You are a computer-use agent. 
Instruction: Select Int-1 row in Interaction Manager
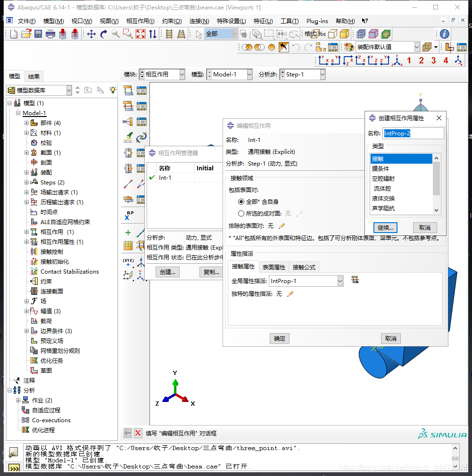click(185, 177)
